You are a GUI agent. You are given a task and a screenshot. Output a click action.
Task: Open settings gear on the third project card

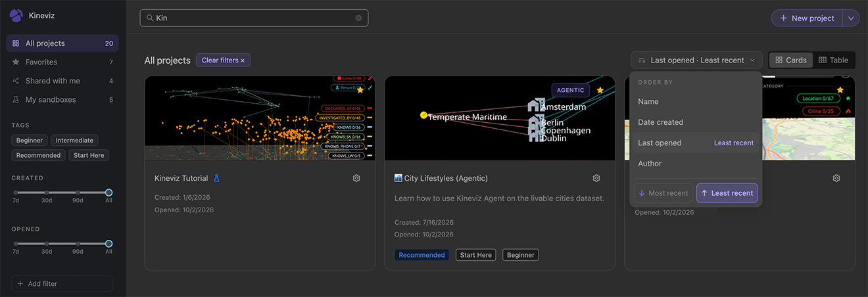836,178
